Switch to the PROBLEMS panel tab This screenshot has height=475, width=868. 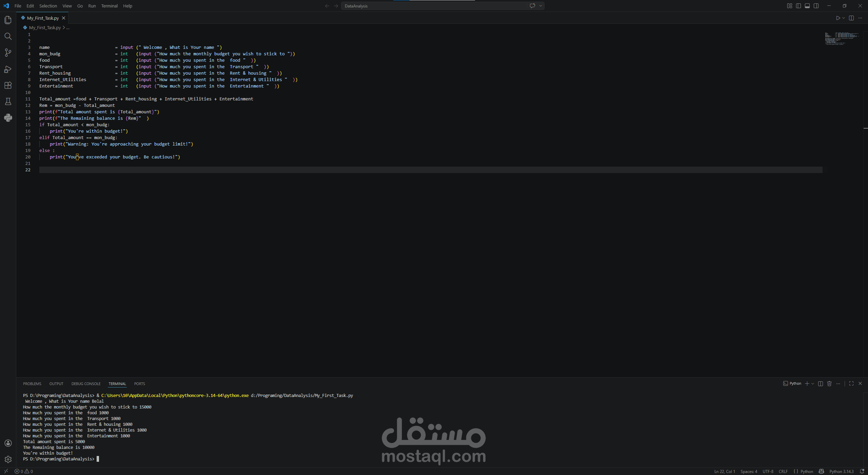(x=32, y=384)
